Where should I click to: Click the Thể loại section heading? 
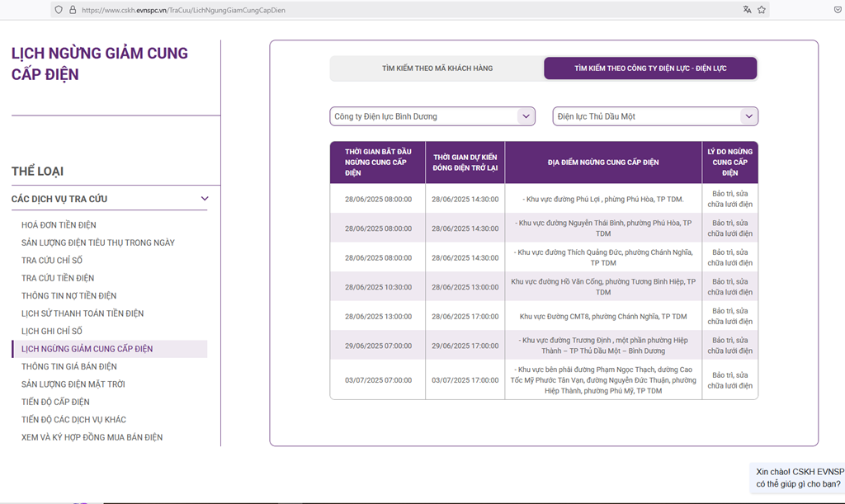pyautogui.click(x=37, y=172)
